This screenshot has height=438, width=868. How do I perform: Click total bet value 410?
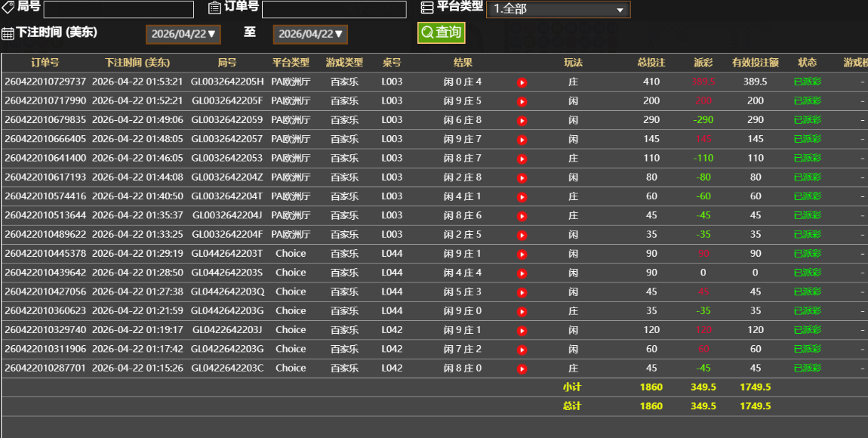click(x=651, y=82)
